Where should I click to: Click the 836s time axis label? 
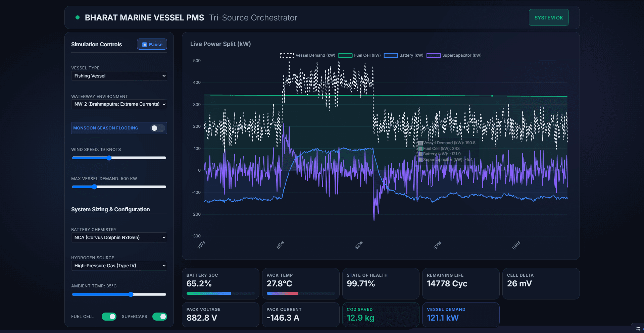tap(438, 245)
